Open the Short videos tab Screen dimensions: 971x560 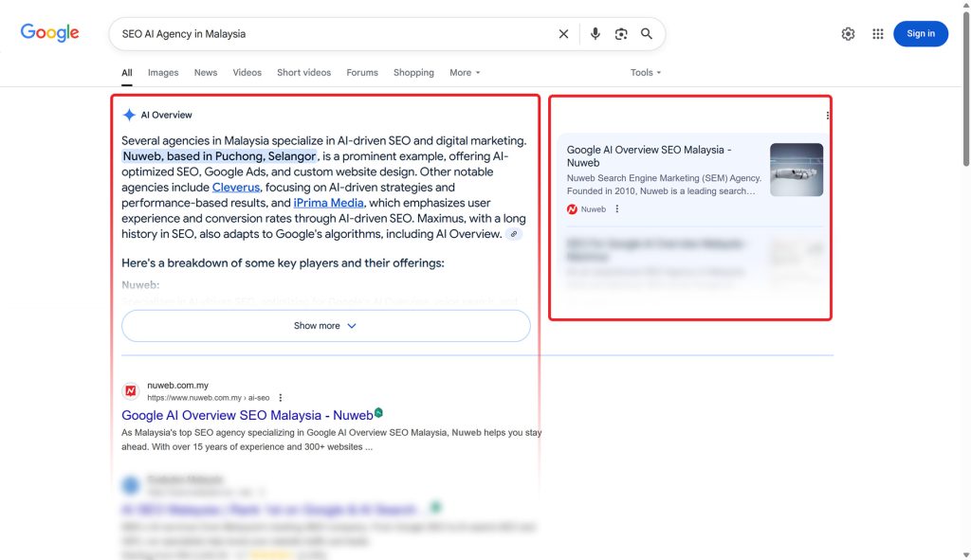coord(303,72)
